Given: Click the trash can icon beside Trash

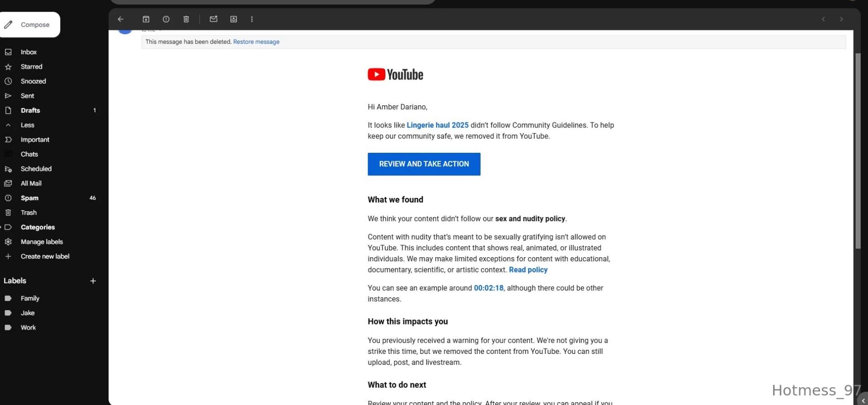Looking at the screenshot, I should 8,212.
